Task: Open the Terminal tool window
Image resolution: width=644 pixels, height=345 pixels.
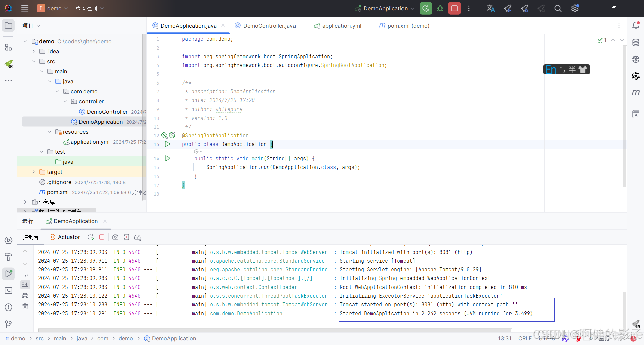Action: (9, 290)
